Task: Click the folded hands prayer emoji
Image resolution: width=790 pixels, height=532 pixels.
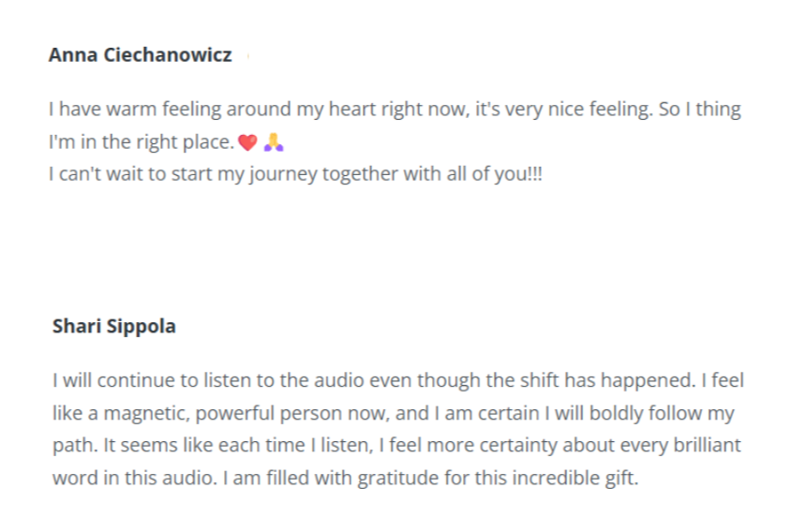Action: tap(274, 142)
